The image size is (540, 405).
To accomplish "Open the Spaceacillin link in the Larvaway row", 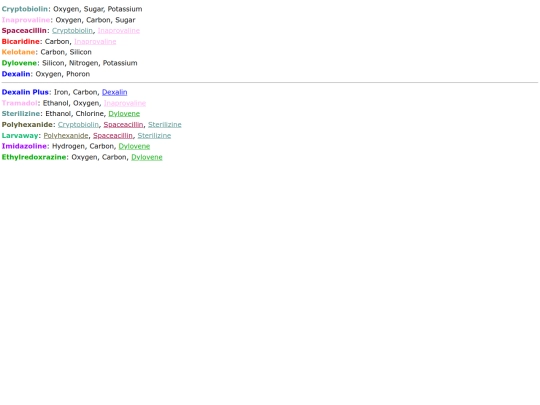I will [113, 136].
